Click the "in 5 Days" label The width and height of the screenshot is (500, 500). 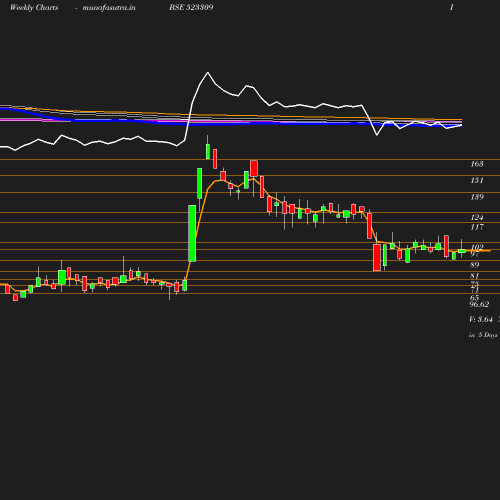coord(483,335)
